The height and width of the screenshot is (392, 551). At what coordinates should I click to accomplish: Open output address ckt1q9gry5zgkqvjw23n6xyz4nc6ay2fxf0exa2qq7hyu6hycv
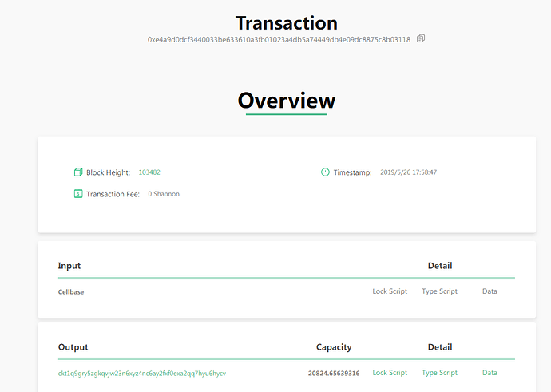coord(142,374)
